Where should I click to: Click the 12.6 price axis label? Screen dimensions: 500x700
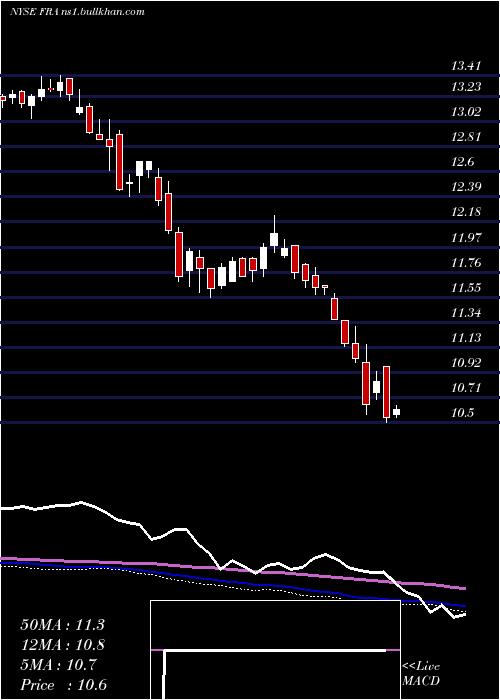(462, 162)
